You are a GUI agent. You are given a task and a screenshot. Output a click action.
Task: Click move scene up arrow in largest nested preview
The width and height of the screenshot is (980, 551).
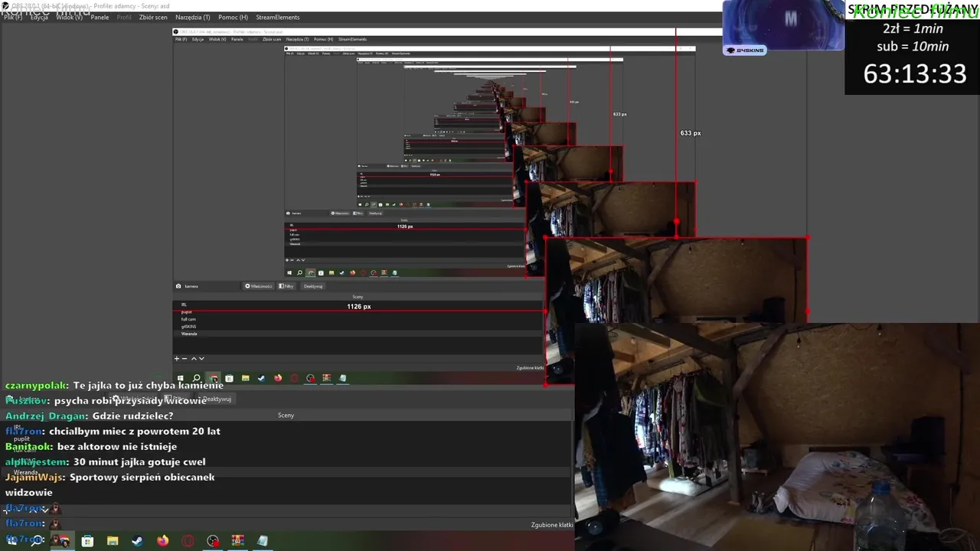[x=194, y=358]
